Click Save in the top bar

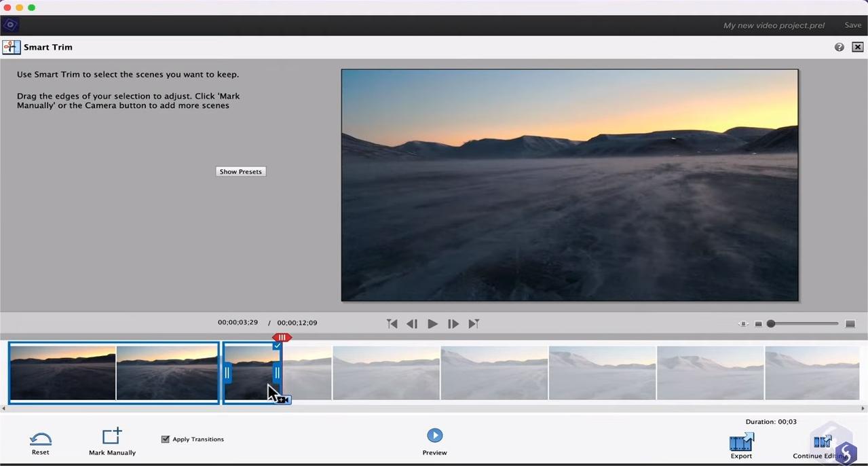click(852, 25)
